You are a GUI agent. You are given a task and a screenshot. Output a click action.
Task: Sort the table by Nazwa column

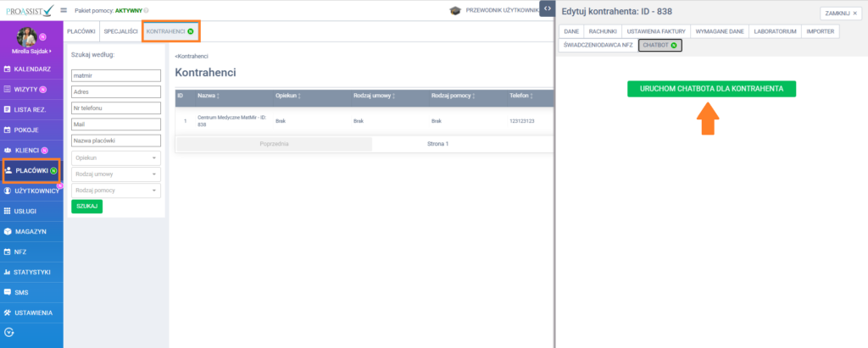click(209, 96)
